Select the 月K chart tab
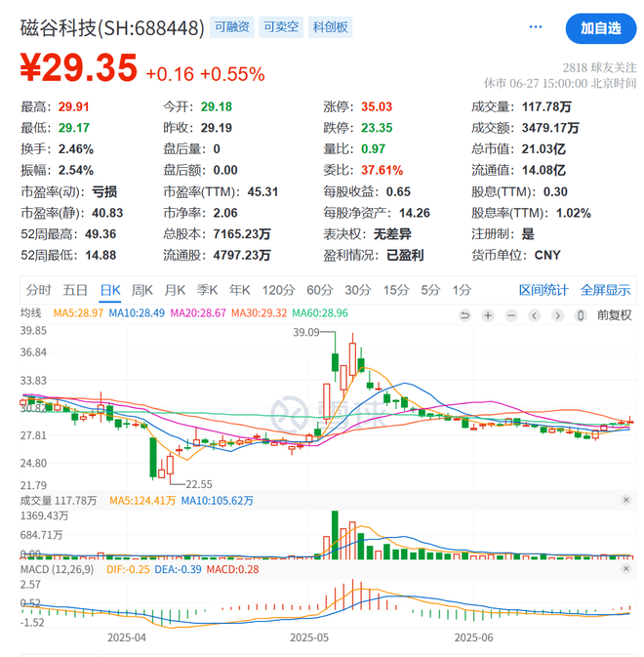 click(x=175, y=290)
